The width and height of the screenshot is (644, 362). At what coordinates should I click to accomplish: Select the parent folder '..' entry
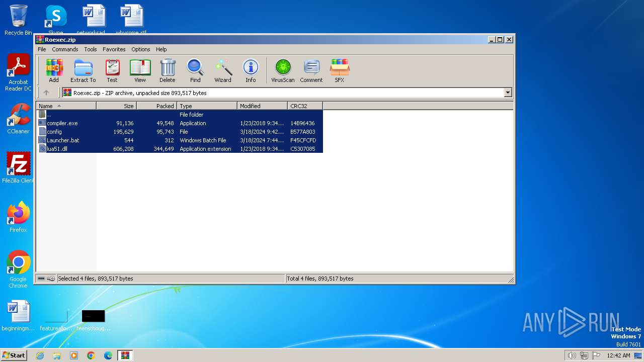pyautogui.click(x=180, y=115)
